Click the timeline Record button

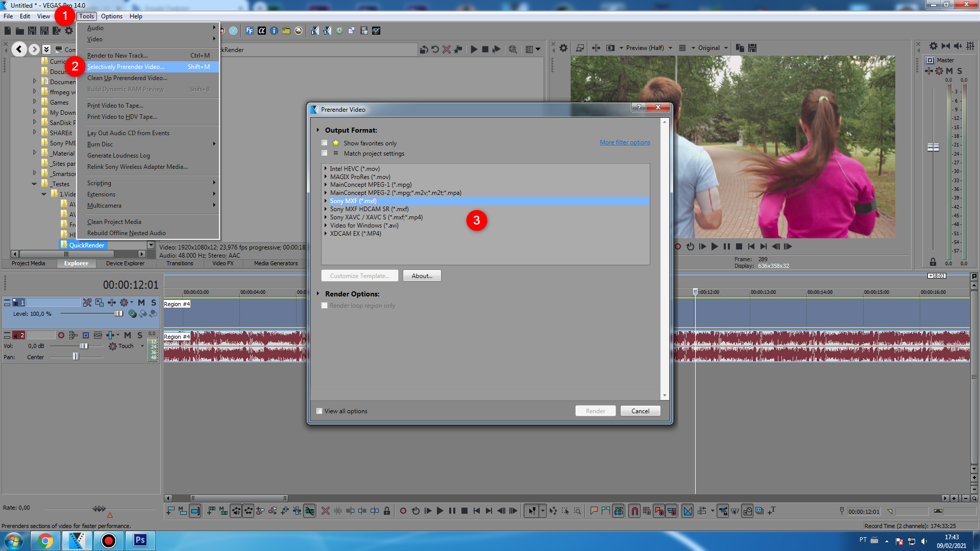point(403,511)
